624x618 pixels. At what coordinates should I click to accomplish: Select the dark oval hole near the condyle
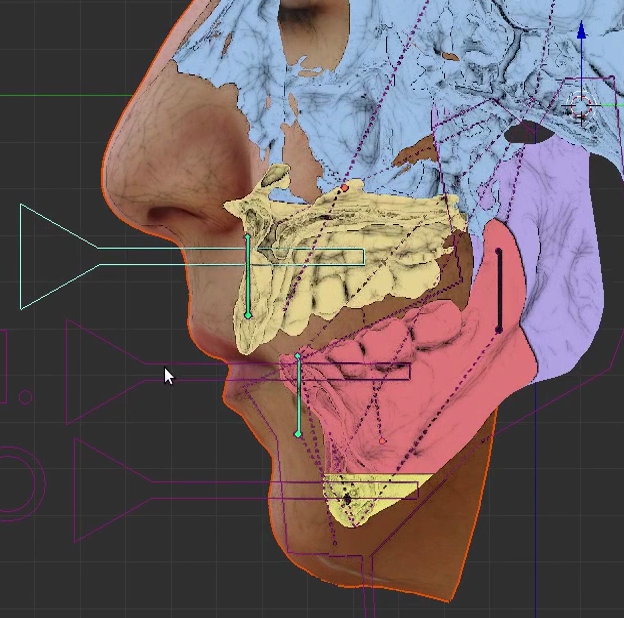[x=528, y=133]
